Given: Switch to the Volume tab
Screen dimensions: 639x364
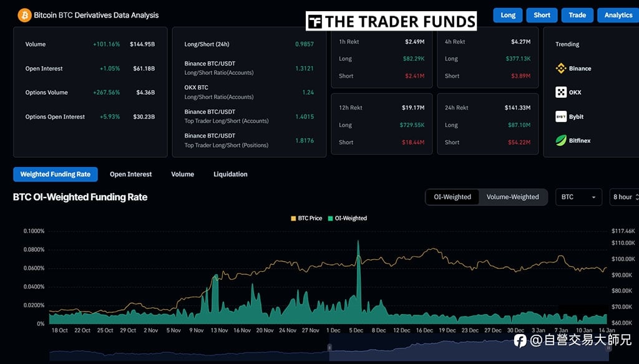Looking at the screenshot, I should tap(183, 175).
